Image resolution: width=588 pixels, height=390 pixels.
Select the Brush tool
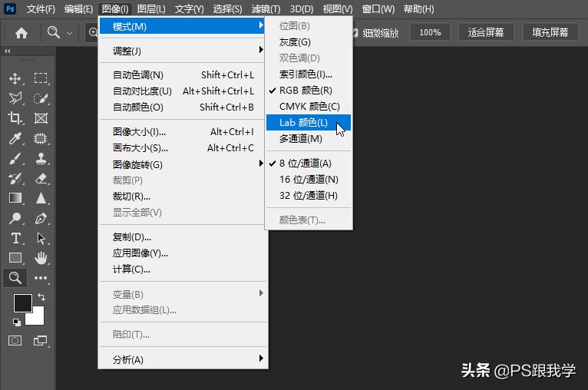[x=15, y=159]
